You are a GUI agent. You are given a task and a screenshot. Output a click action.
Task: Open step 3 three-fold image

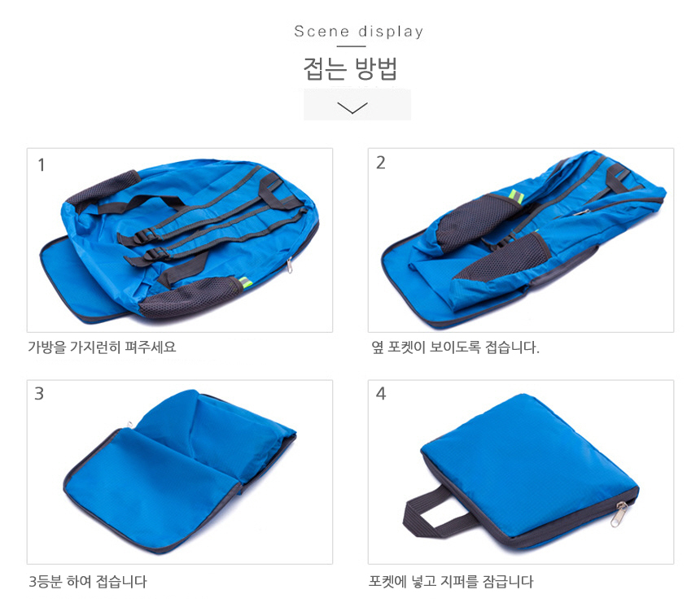click(x=179, y=472)
